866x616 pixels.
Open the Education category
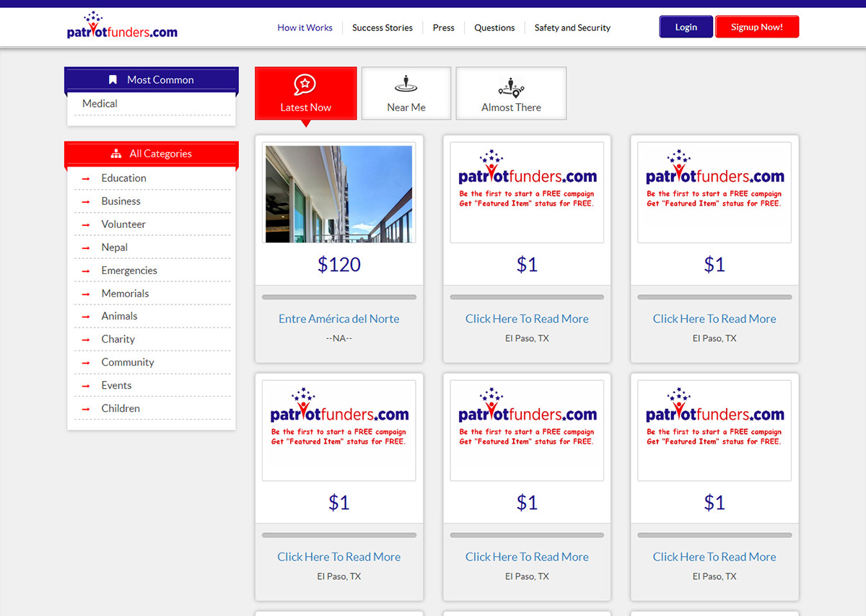pyautogui.click(x=123, y=178)
